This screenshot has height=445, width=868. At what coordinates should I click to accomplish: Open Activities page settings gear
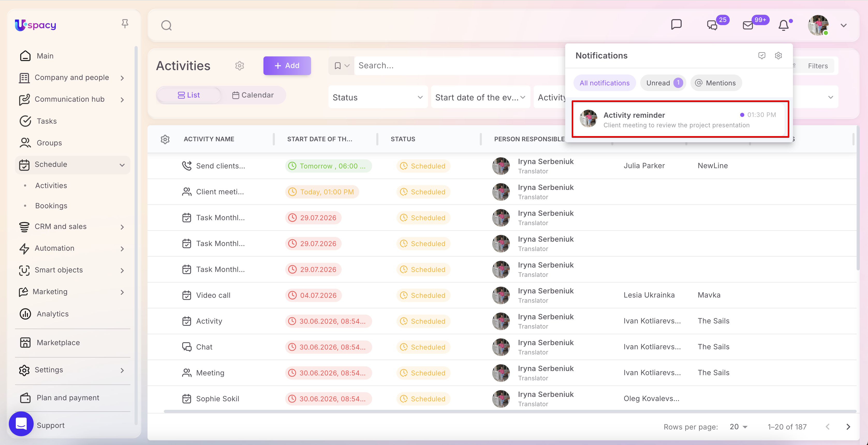240,66
